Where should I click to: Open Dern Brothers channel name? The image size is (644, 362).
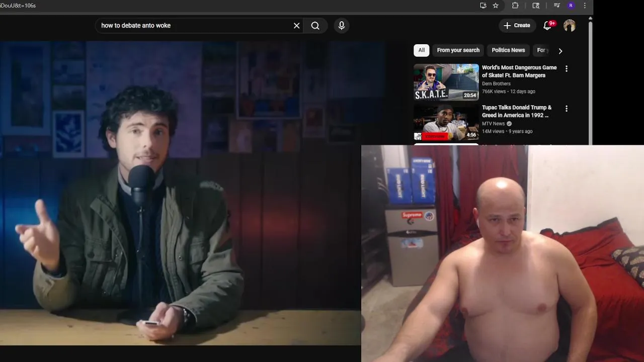(496, 84)
